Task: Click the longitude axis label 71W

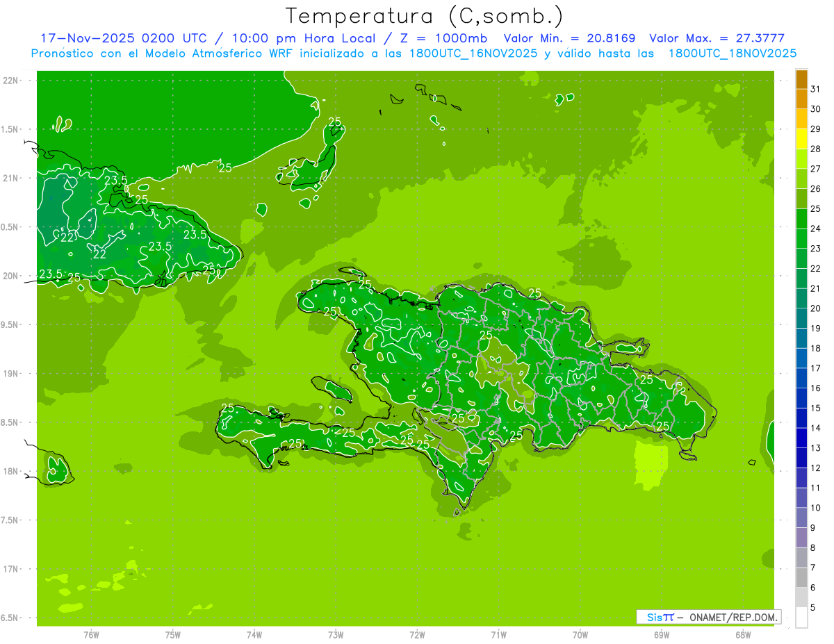Action: (498, 635)
